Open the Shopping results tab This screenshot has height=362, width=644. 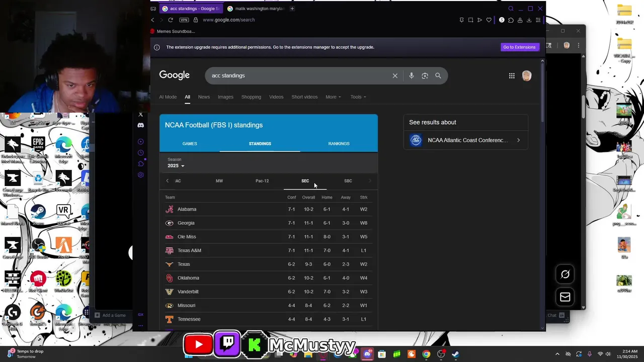click(x=251, y=97)
